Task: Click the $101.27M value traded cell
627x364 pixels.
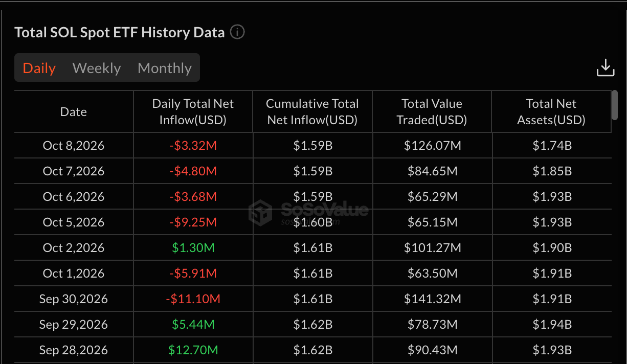Action: [x=433, y=248]
